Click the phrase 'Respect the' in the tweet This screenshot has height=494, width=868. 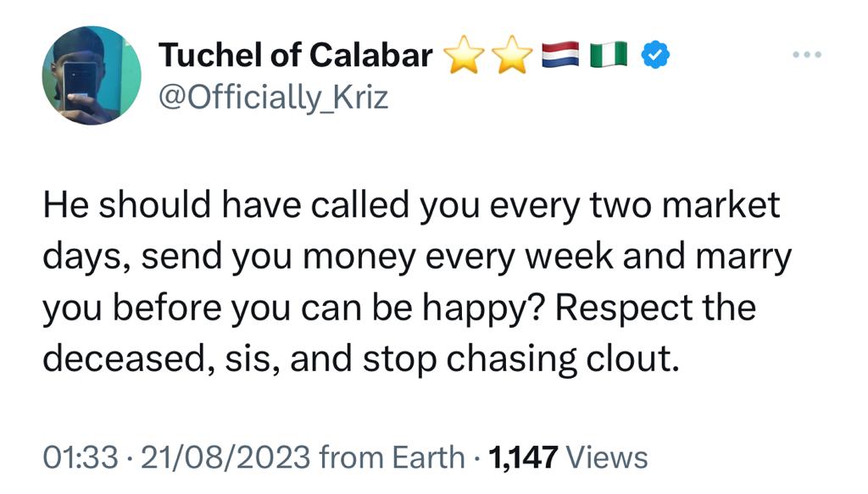(655, 308)
